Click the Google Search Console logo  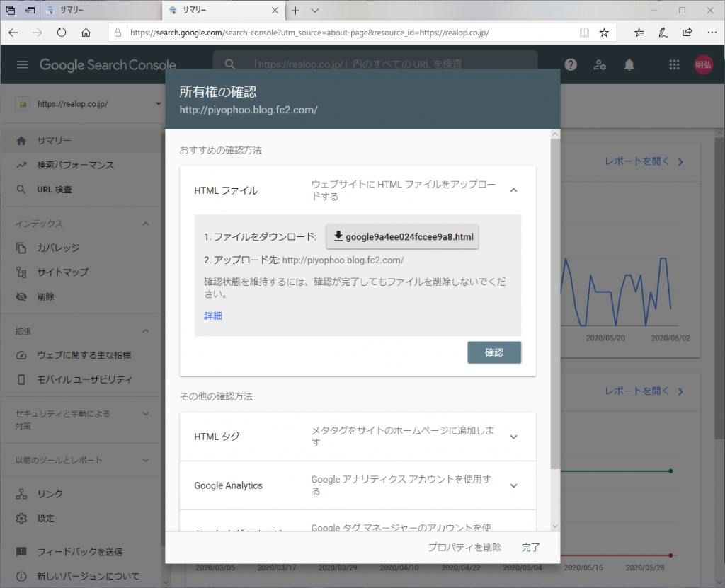pyautogui.click(x=108, y=64)
